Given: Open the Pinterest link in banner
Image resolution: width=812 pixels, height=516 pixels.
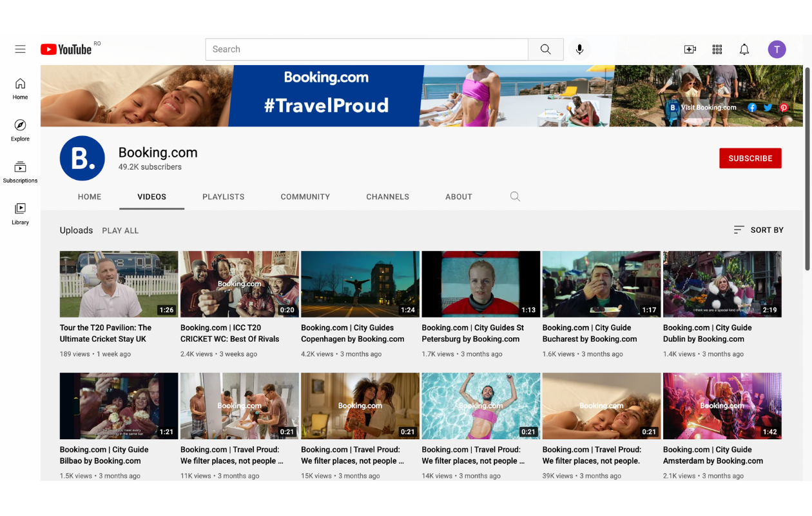Looking at the screenshot, I should coord(784,108).
